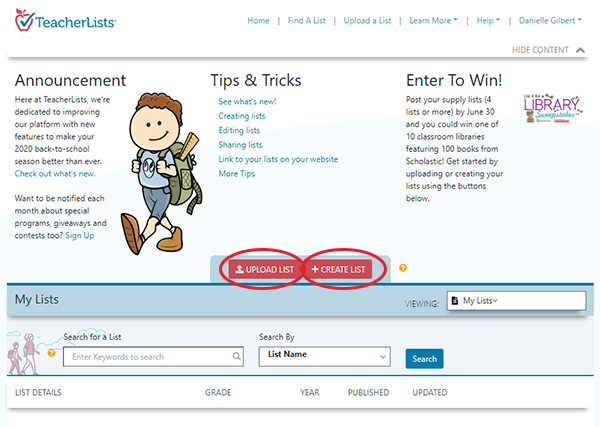Open Find A List in navigation
Viewport: 600px width, 427px height.
pyautogui.click(x=307, y=21)
